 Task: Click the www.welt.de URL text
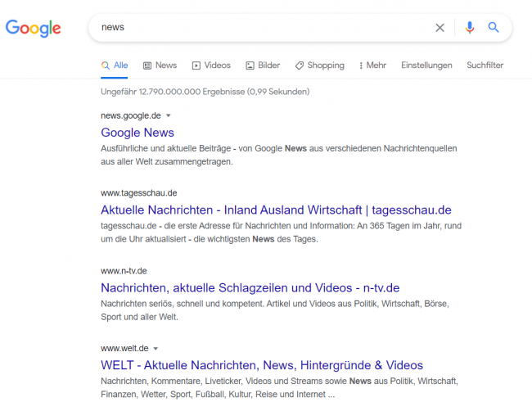(x=124, y=349)
